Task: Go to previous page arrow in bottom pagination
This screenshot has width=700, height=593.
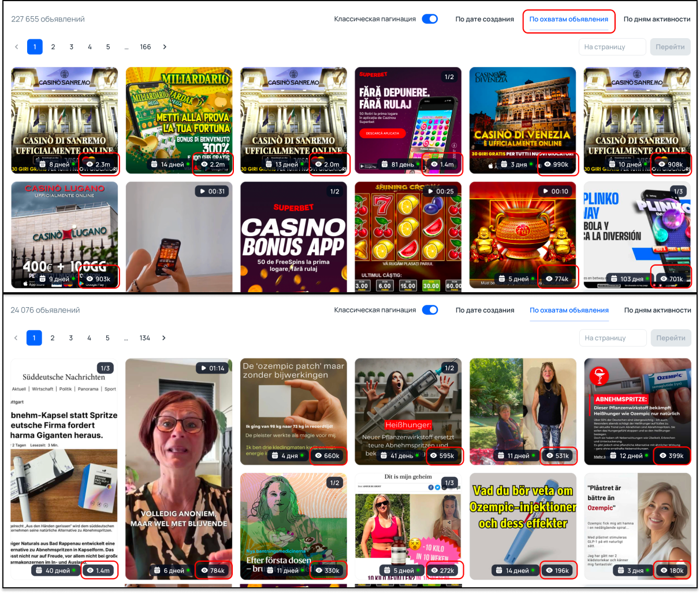Action: [x=16, y=338]
